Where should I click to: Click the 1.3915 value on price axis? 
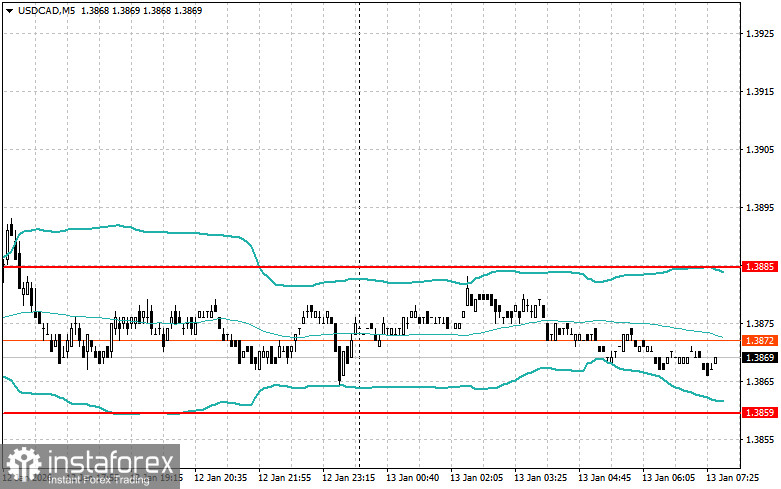click(760, 92)
